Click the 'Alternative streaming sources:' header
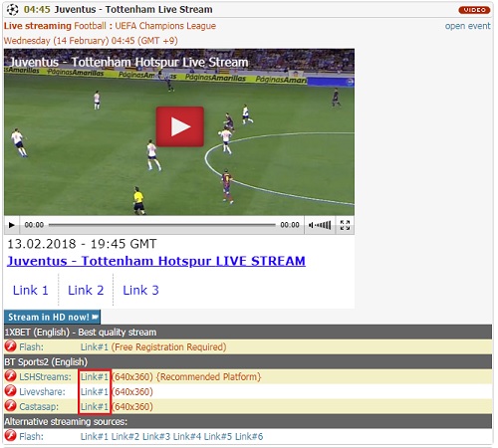498x448 pixels. coord(248,421)
